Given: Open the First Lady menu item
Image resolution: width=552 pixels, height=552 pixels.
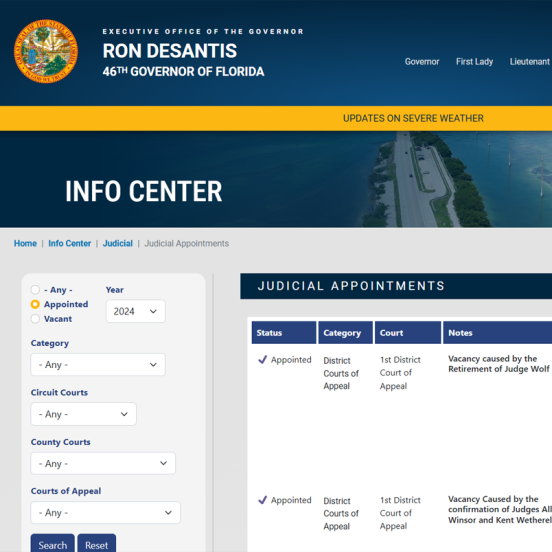Looking at the screenshot, I should [474, 62].
